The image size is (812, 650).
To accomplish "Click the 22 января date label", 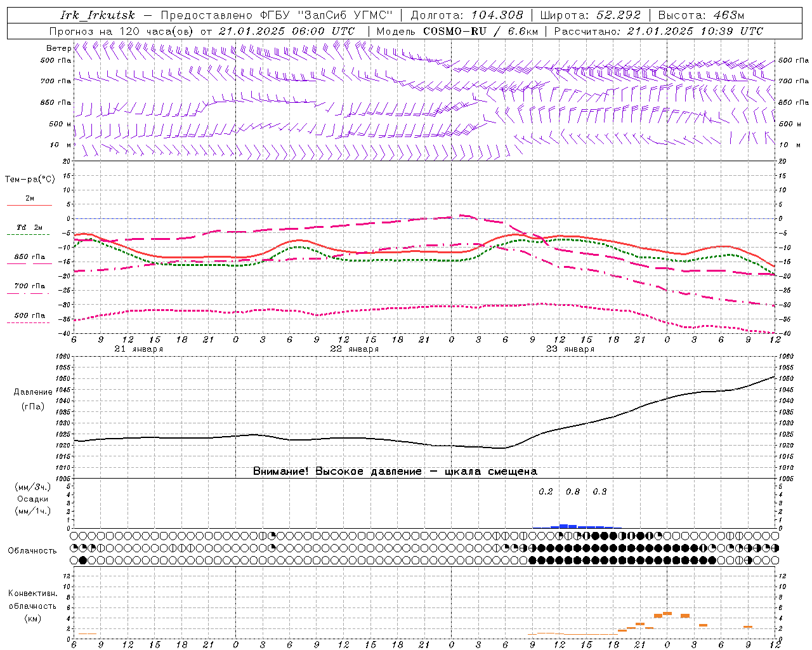I will [x=354, y=349].
